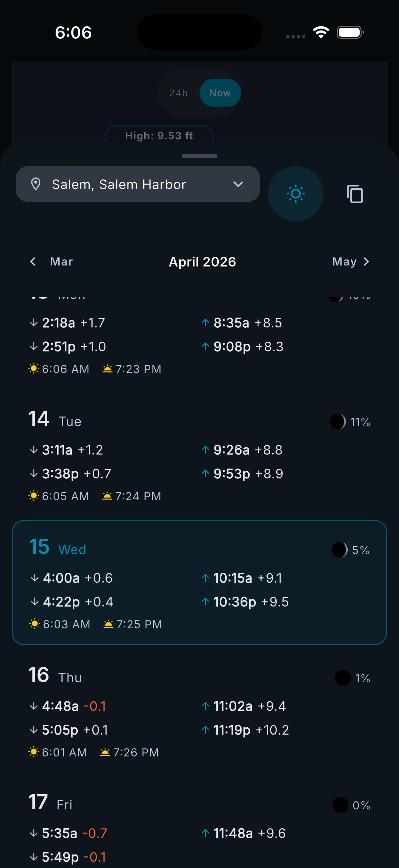
Task: Tap the location pin icon
Action: pyautogui.click(x=37, y=184)
